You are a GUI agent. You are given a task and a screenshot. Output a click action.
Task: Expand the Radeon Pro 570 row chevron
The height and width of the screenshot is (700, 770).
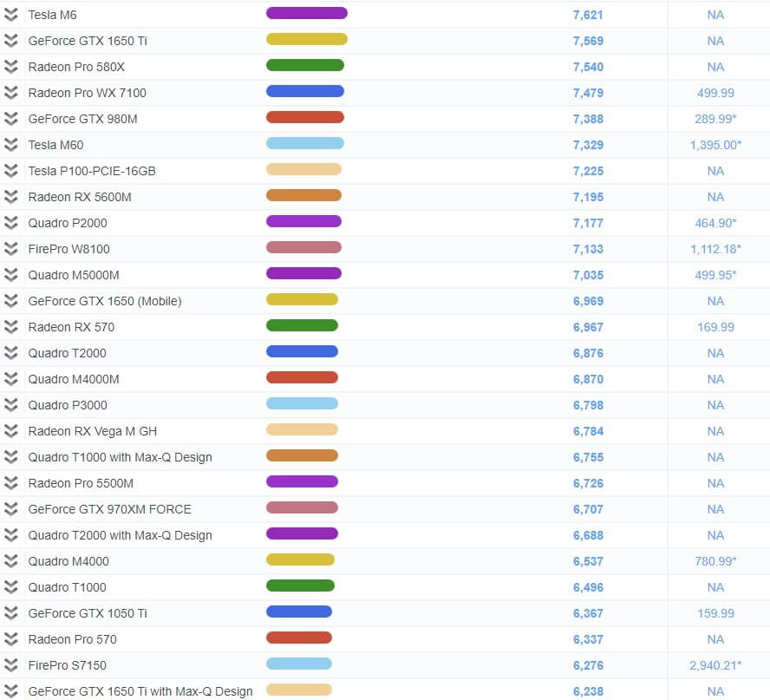tap(10, 639)
